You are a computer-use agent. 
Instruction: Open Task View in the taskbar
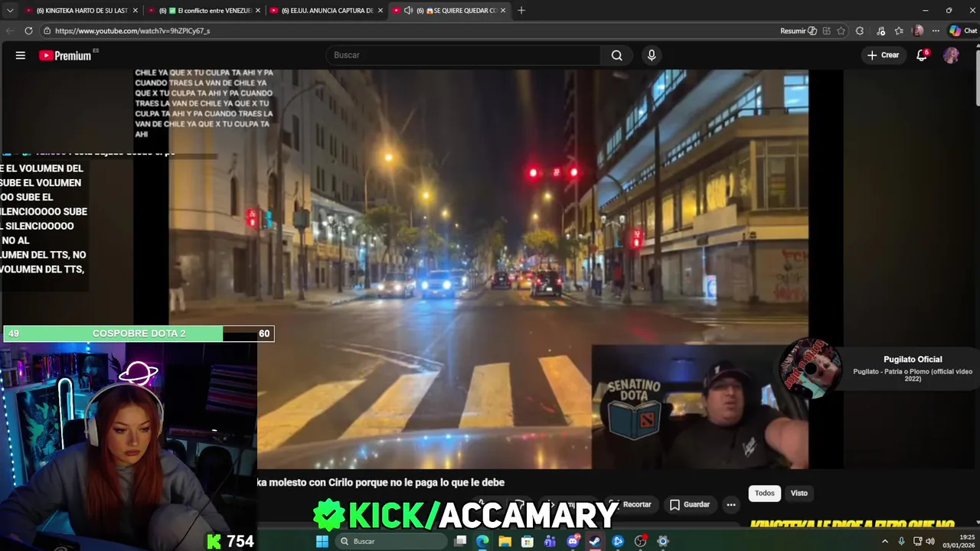click(460, 541)
